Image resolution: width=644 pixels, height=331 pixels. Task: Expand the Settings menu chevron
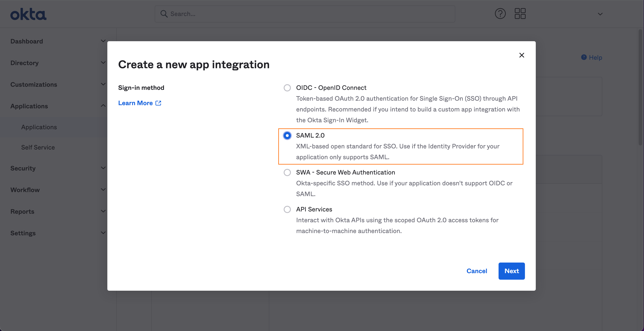[103, 233]
